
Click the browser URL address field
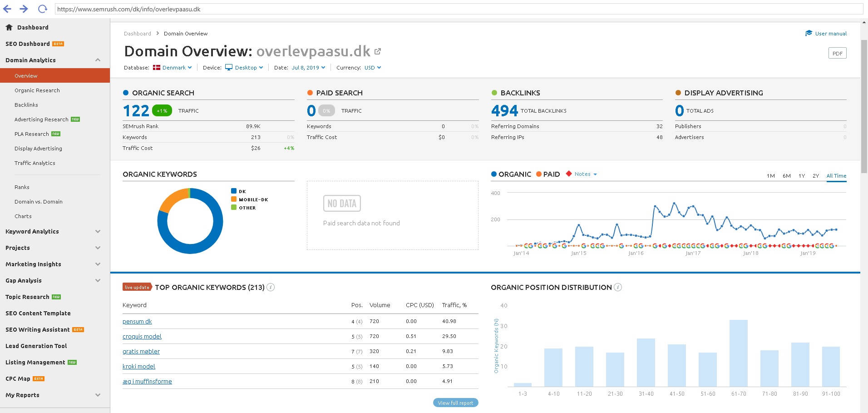click(454, 9)
